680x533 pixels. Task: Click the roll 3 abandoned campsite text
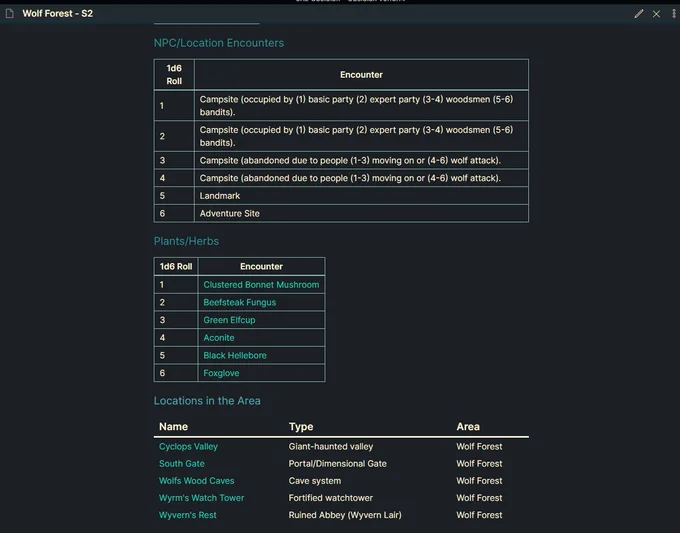tap(350, 160)
